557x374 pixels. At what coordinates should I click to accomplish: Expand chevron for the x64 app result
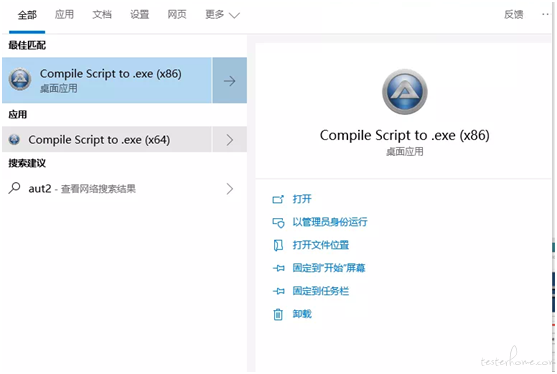coord(230,140)
